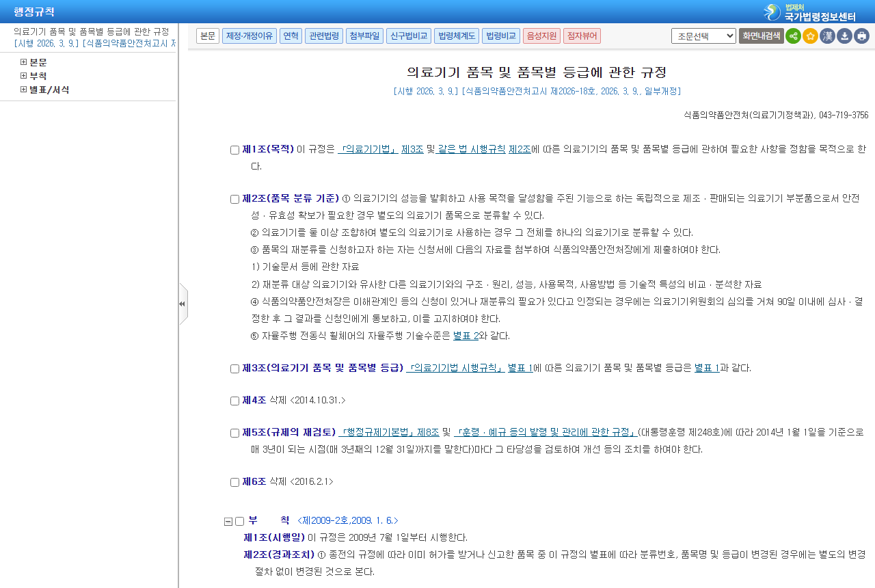875x588 pixels.
Task: Click 행정규칙 header title
Action: click(34, 12)
